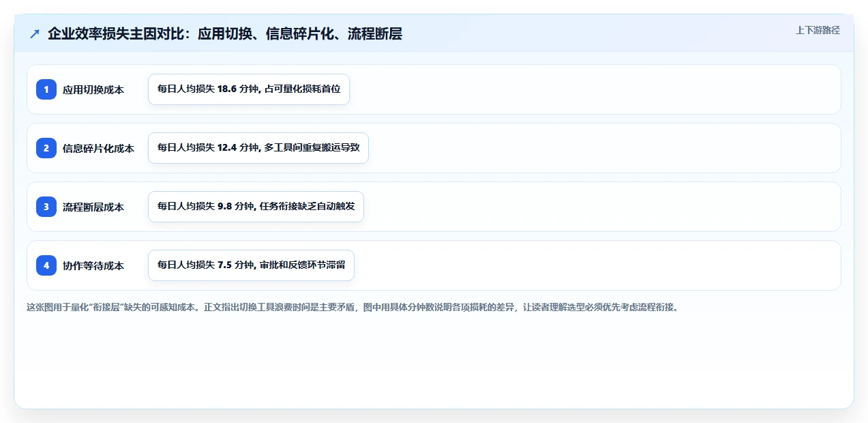Click the 12.4 分钟 loss description chip
Screen dimensions: 868x423
point(258,148)
